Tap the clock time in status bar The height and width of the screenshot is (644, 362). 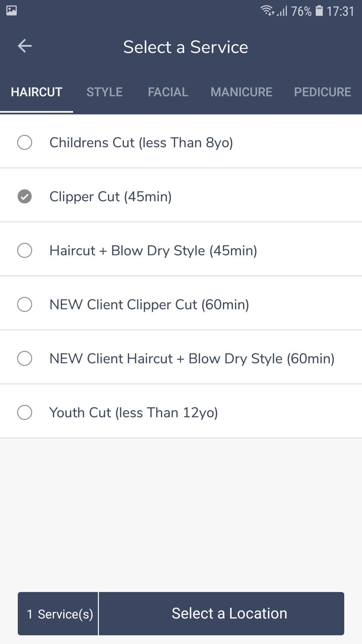(340, 11)
